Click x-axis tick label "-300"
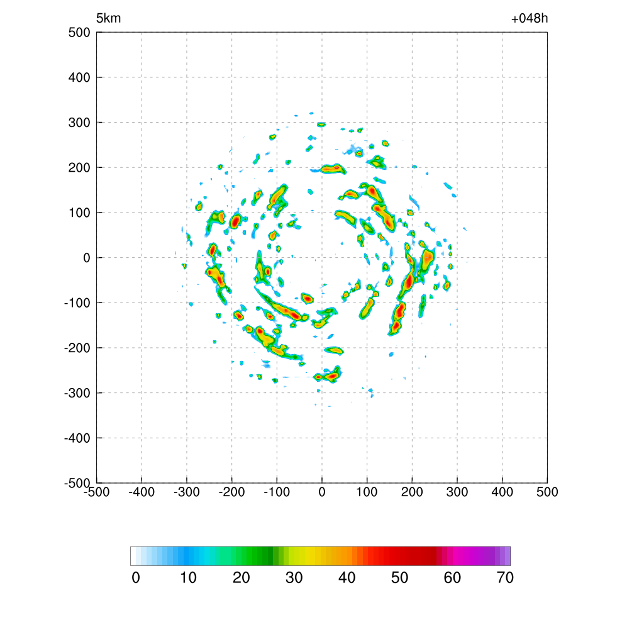644x644 pixels. tap(187, 492)
